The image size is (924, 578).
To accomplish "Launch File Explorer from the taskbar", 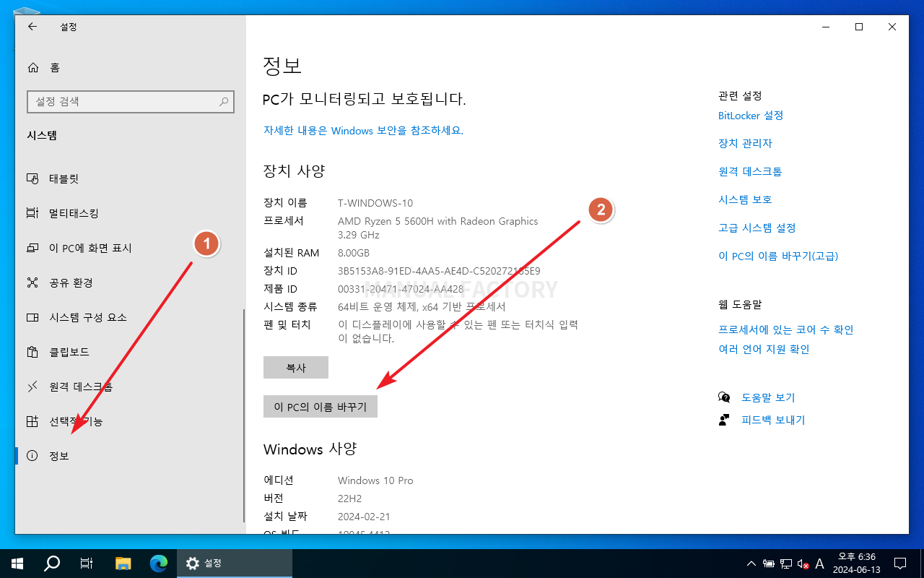I will [x=123, y=564].
